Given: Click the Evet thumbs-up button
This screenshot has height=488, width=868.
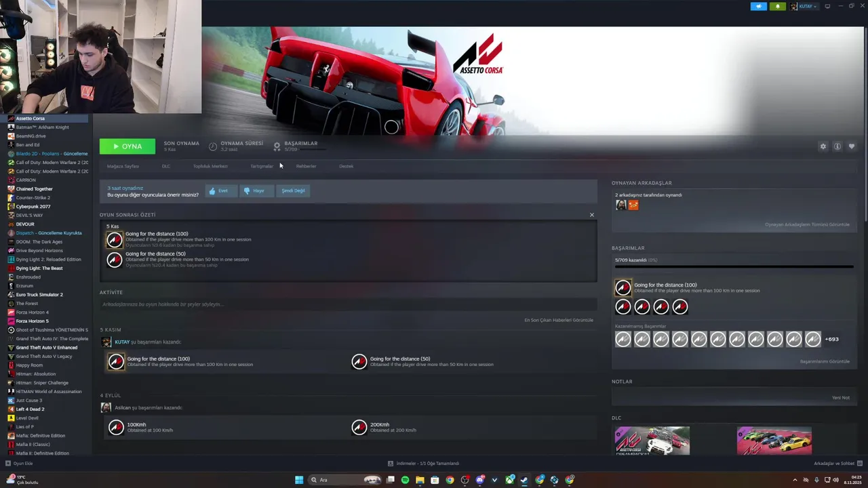Looking at the screenshot, I should point(220,191).
